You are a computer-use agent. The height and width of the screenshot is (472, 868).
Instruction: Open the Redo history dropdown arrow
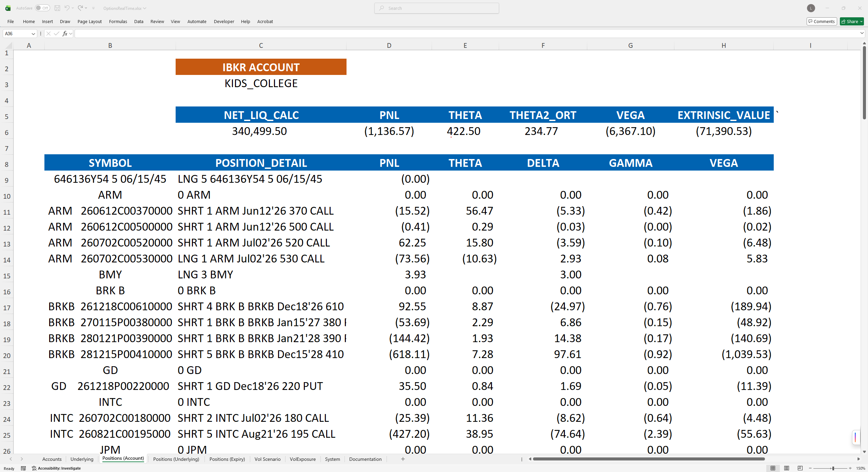point(86,8)
